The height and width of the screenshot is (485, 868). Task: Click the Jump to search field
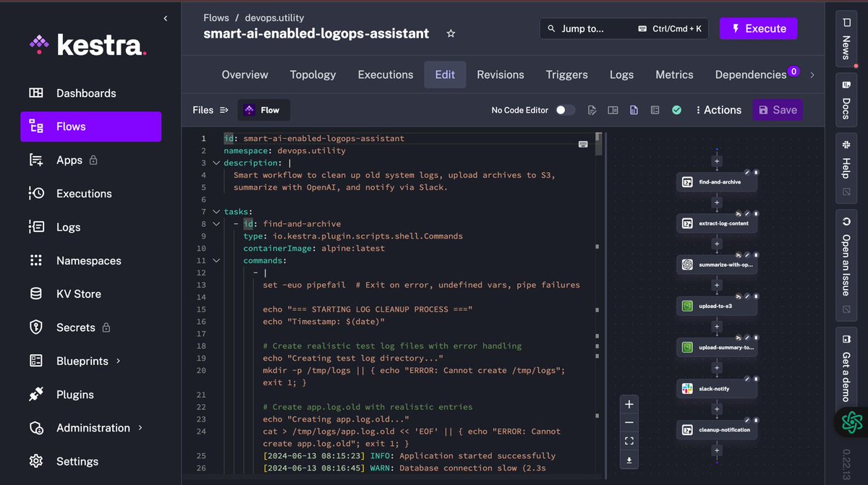point(624,29)
